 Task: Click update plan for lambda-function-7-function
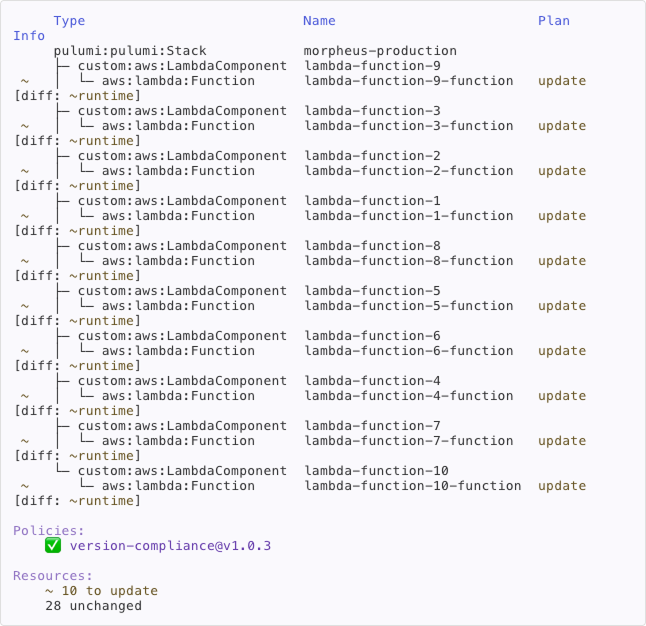[562, 441]
